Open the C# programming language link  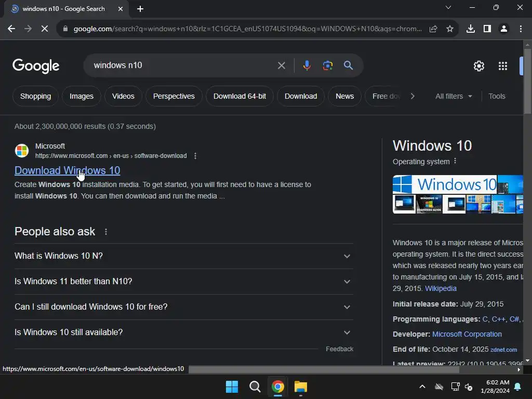(514, 320)
